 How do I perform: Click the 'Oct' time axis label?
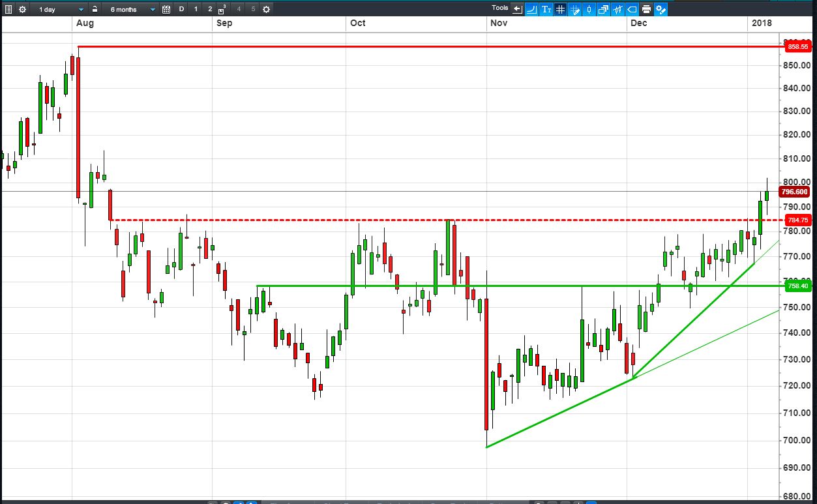[x=357, y=23]
